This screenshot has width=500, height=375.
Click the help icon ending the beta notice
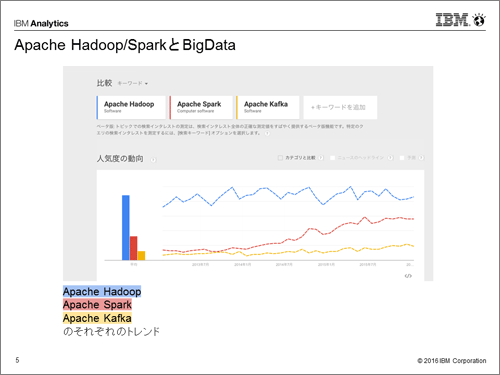[267, 133]
